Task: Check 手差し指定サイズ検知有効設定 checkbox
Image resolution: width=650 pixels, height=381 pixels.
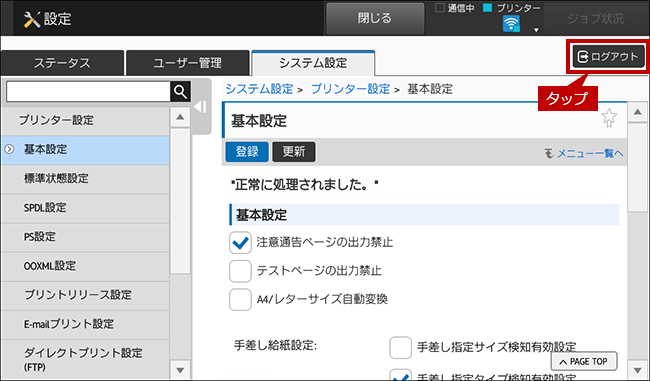Action: (x=400, y=347)
